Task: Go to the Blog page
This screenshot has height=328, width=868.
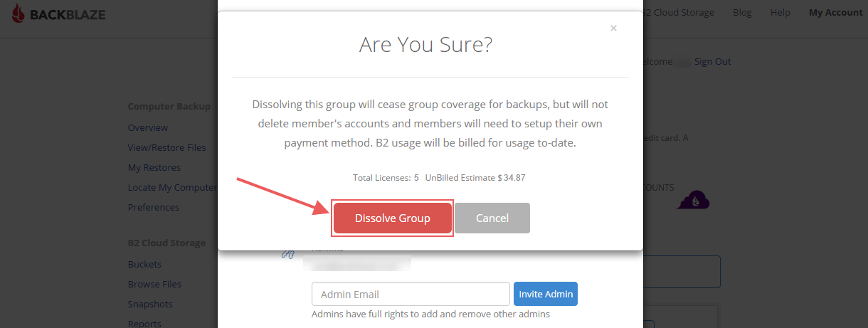Action: 742,13
